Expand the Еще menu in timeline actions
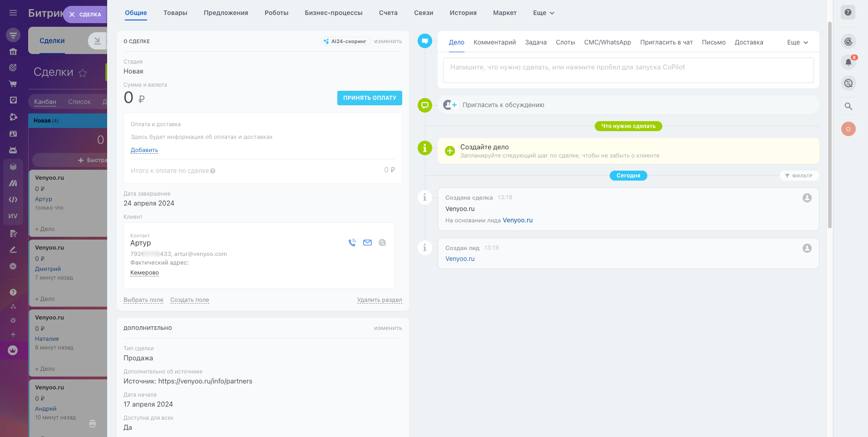The image size is (868, 437). (x=798, y=42)
